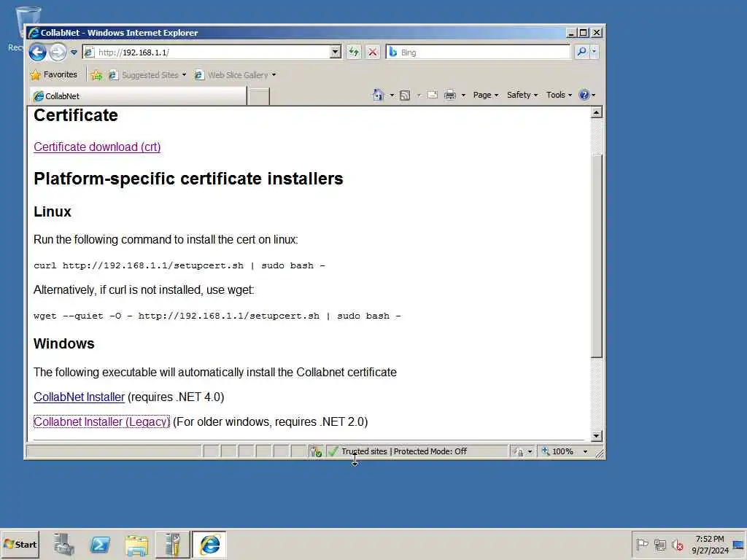Select the CollabNet browser tab
Image resolution: width=747 pixels, height=560 pixels.
coord(138,96)
